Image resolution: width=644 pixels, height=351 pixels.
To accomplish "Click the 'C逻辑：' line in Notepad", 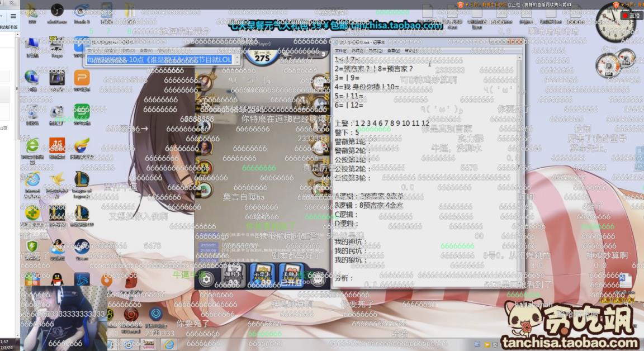I will coord(346,214).
